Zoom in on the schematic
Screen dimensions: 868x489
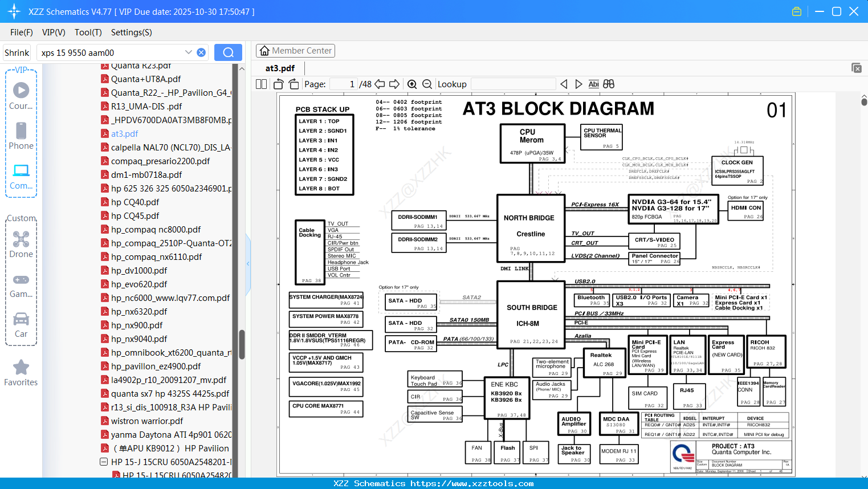click(412, 84)
